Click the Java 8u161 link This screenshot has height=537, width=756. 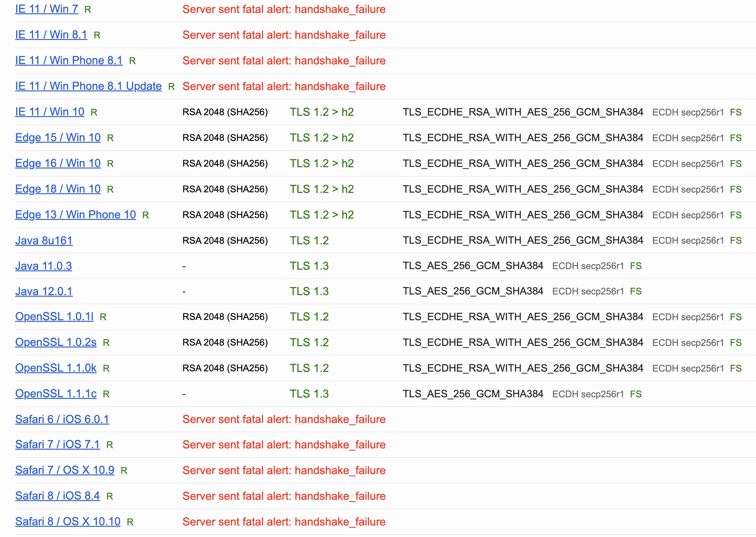pyautogui.click(x=44, y=240)
